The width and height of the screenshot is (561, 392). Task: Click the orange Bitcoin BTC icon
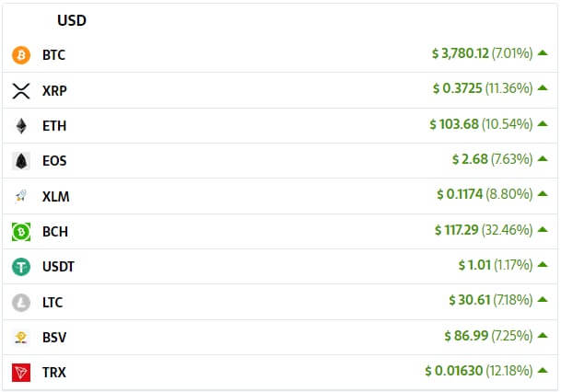click(21, 55)
